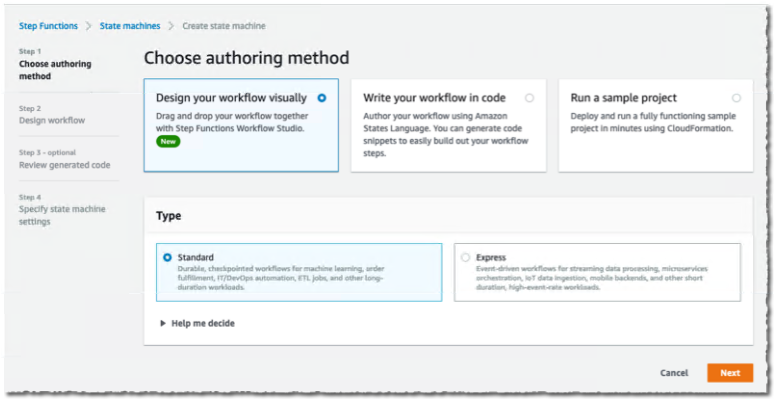This screenshot has width=774, height=399.
Task: Cancel state machine creation
Action: coord(674,373)
